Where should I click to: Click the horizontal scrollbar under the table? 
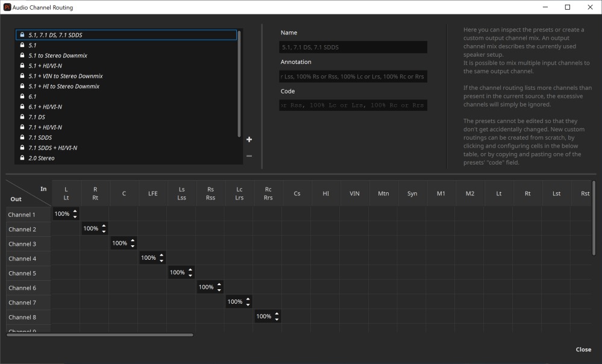pyautogui.click(x=100, y=334)
